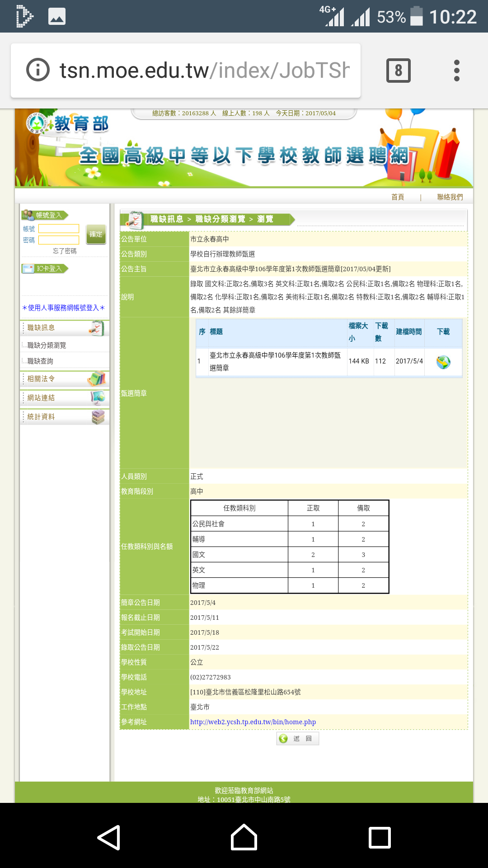This screenshot has width=488, height=868.
Task: Open the Chrome three-dot overflow menu
Action: (456, 71)
